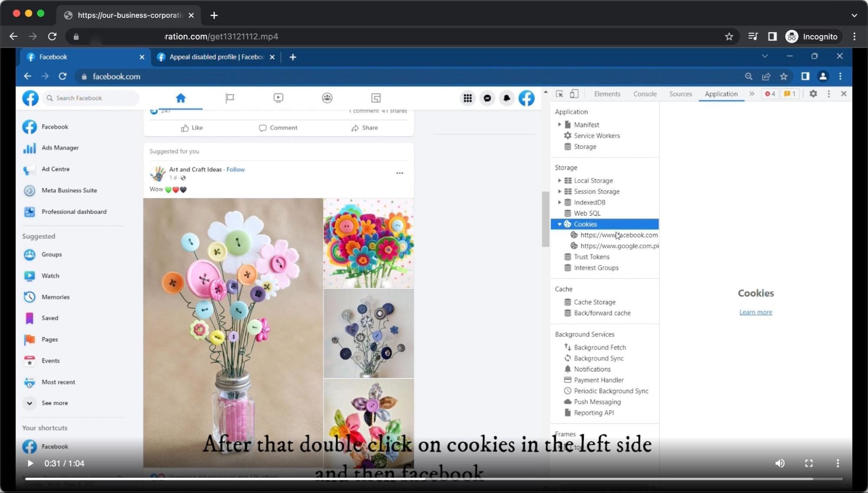This screenshot has height=493, width=868.
Task: Follow the Art and Craft Ideas page
Action: [x=235, y=169]
